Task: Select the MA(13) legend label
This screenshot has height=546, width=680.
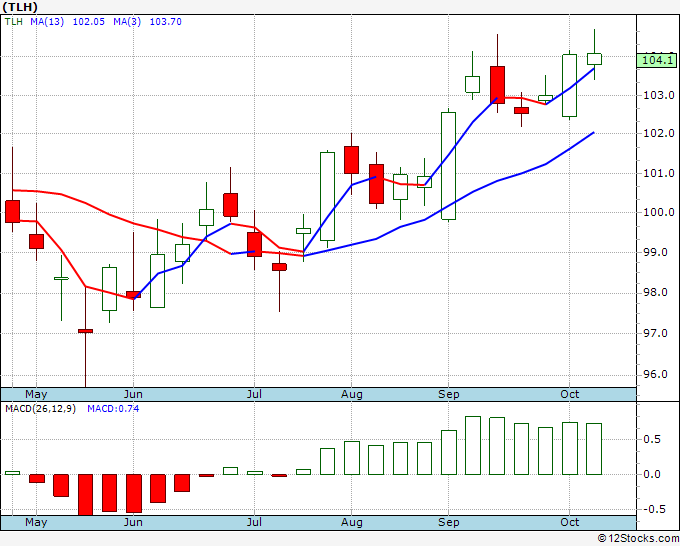Action: click(x=47, y=22)
